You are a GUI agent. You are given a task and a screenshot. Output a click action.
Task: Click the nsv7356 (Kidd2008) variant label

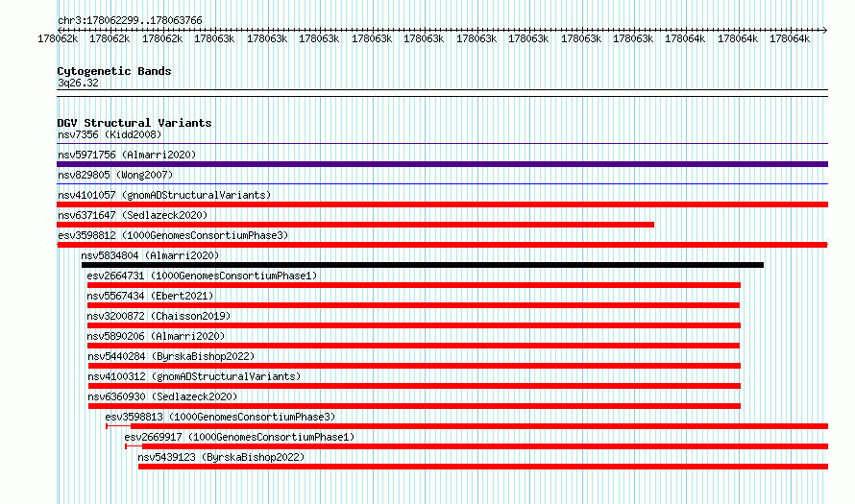click(x=110, y=134)
